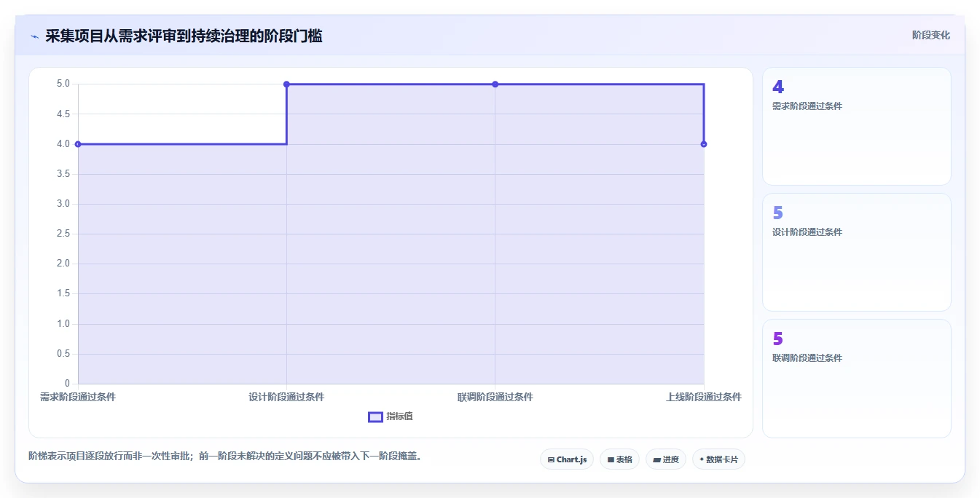
Task: Click the 阶段变化 label in header
Action: pyautogui.click(x=931, y=35)
